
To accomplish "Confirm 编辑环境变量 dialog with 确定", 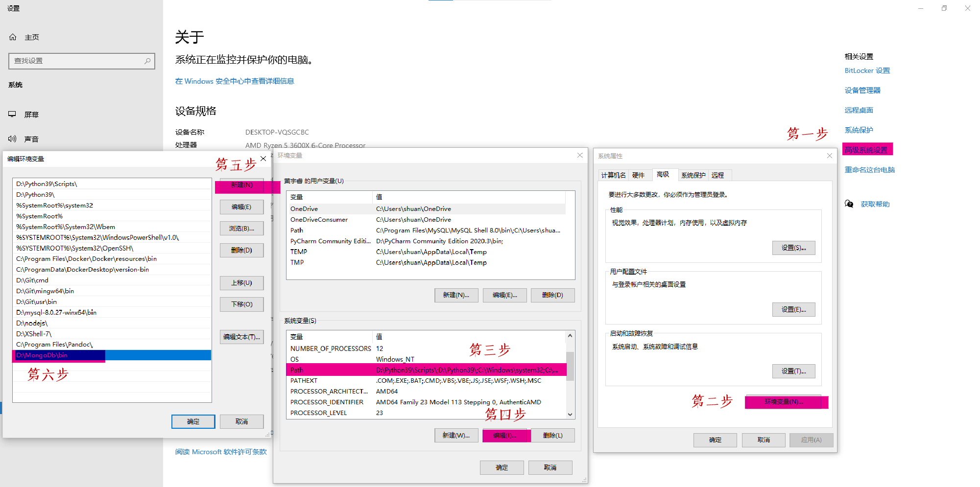I will pyautogui.click(x=193, y=421).
